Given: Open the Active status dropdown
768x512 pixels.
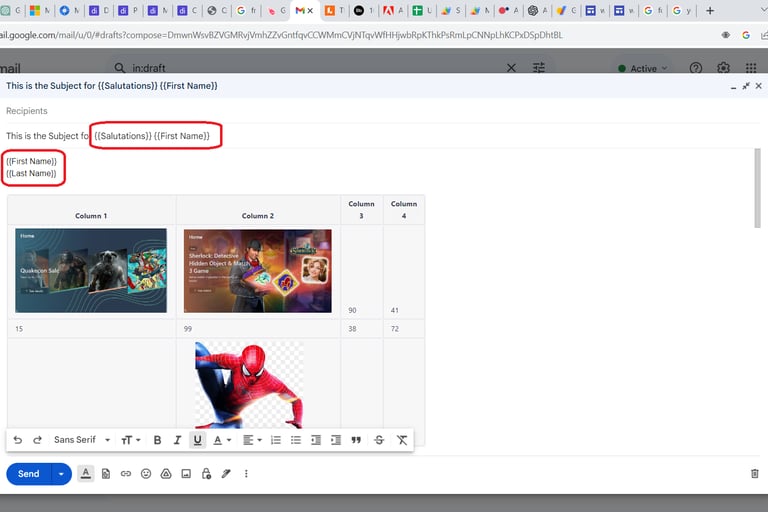Looking at the screenshot, I should (x=643, y=69).
